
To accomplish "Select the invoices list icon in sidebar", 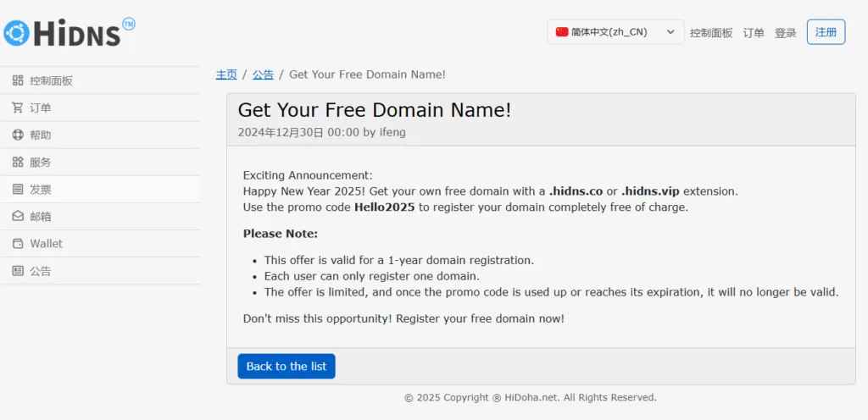I will (x=18, y=190).
